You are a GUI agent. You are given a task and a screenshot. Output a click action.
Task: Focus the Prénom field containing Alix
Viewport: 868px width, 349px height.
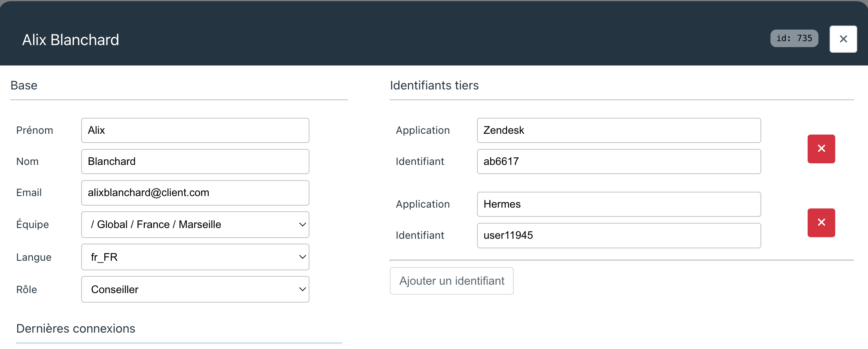point(195,130)
